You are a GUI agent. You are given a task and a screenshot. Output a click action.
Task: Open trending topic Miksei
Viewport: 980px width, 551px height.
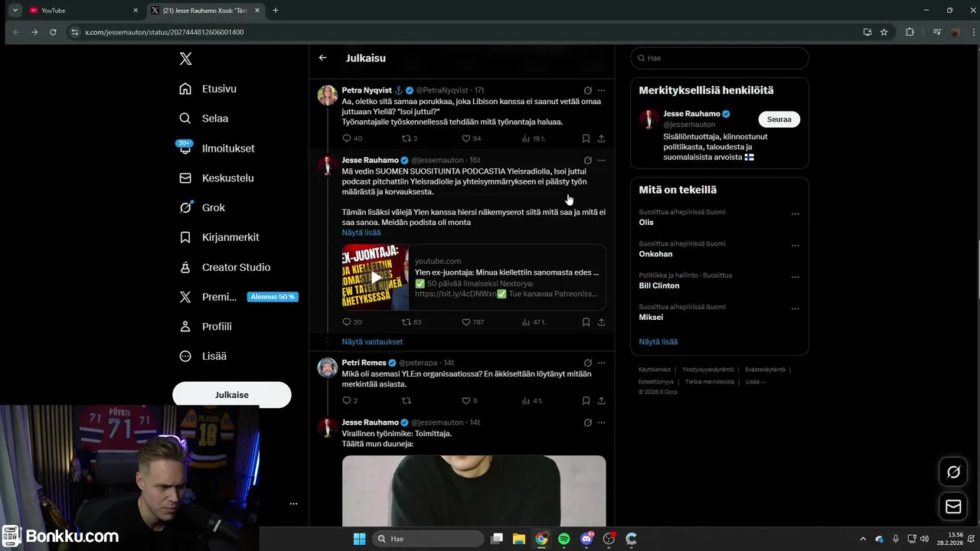pos(651,317)
